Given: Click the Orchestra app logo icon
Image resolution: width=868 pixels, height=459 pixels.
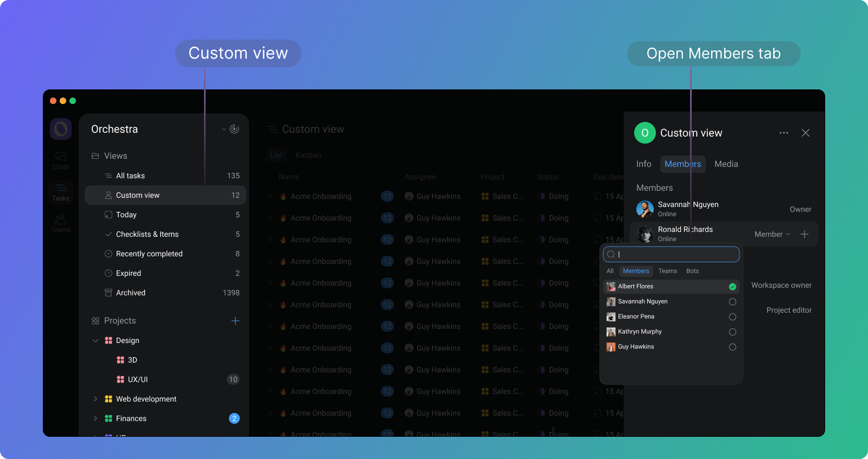Looking at the screenshot, I should pyautogui.click(x=61, y=129).
